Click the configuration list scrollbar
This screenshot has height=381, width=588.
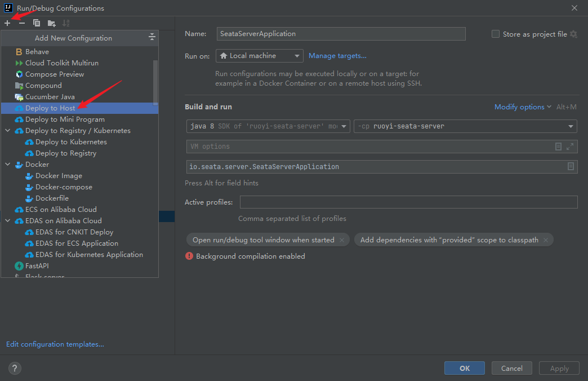(155, 83)
